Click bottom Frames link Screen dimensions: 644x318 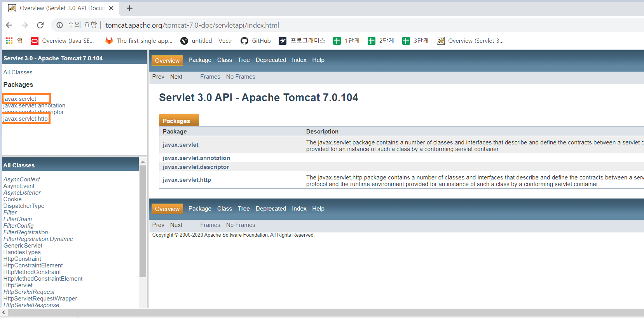point(210,225)
